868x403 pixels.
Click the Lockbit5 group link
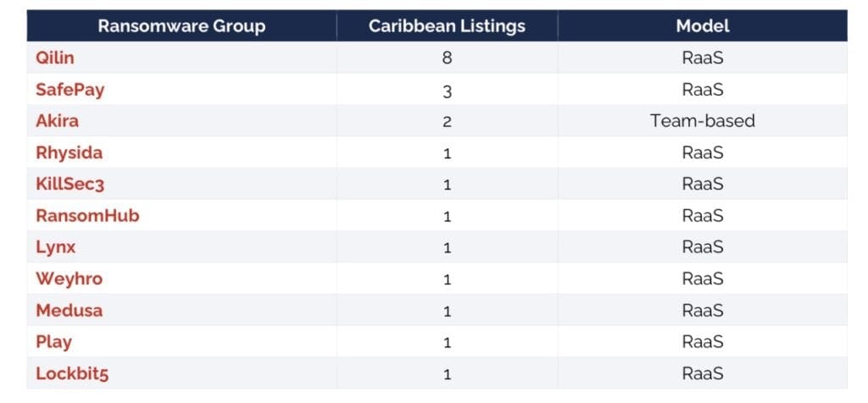(x=72, y=373)
